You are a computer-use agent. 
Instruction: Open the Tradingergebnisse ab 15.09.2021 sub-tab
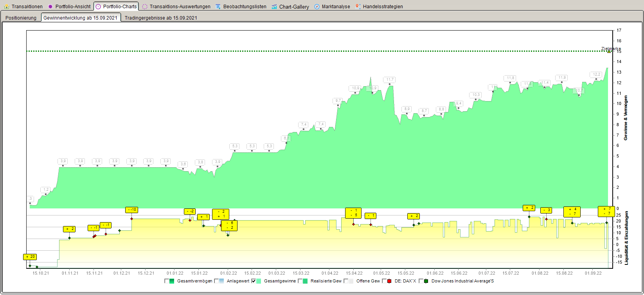coord(161,18)
